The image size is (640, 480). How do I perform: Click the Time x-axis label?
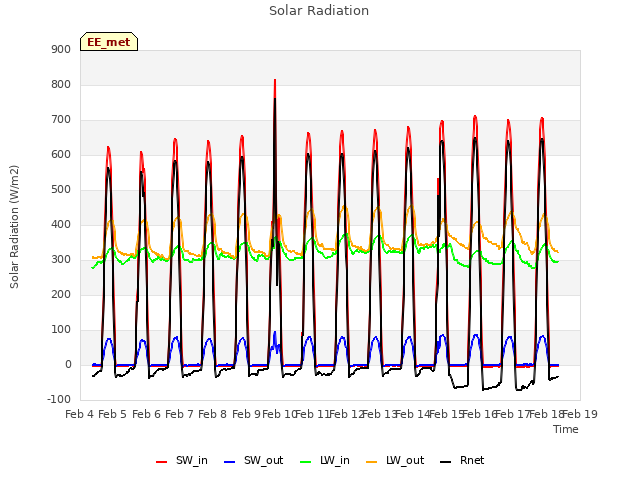[x=565, y=429]
